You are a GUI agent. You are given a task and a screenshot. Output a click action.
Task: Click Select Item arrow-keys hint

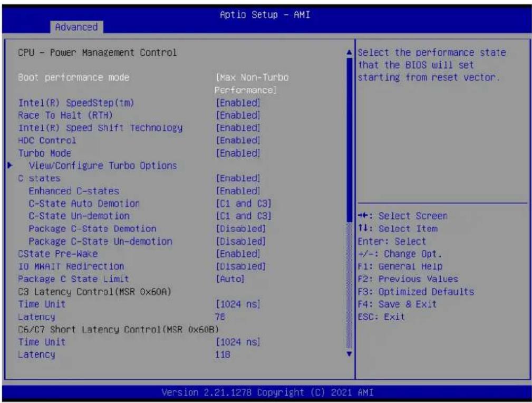[x=398, y=228]
